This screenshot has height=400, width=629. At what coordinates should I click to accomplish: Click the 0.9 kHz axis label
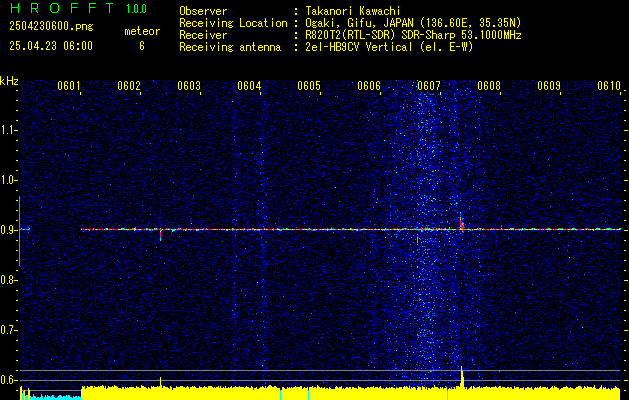coord(8,230)
